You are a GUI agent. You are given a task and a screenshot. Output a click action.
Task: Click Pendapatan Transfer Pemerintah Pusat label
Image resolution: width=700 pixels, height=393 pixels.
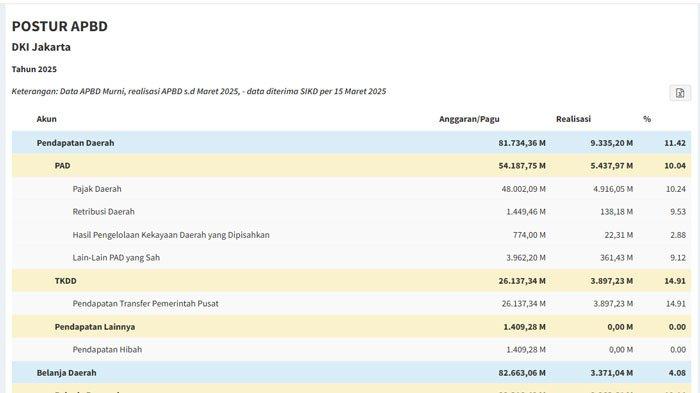[146, 304]
